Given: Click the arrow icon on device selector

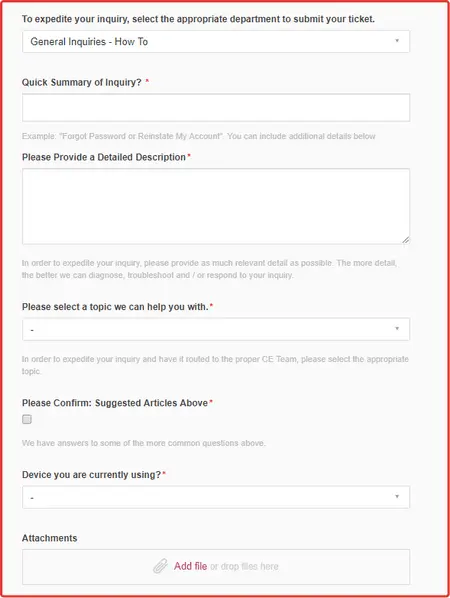Looking at the screenshot, I should point(397,496).
